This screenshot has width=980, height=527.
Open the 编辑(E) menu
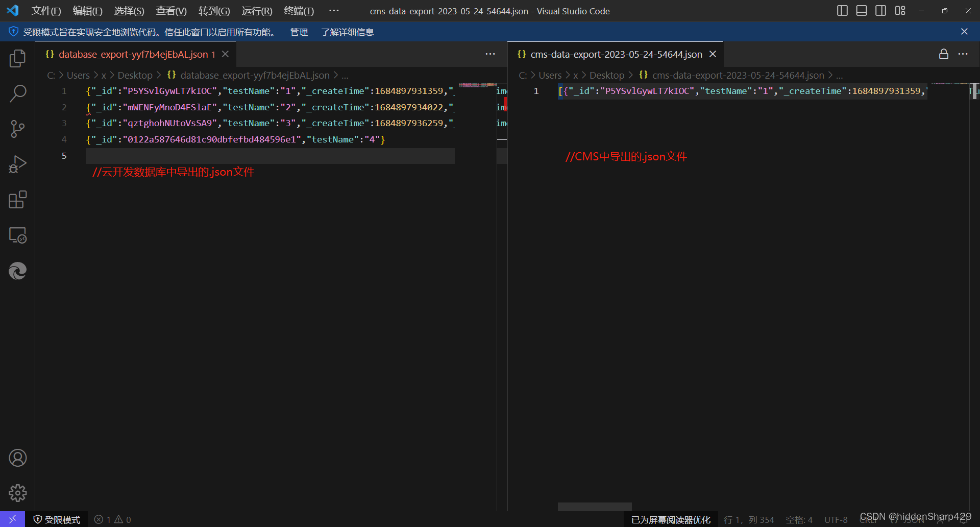point(87,11)
